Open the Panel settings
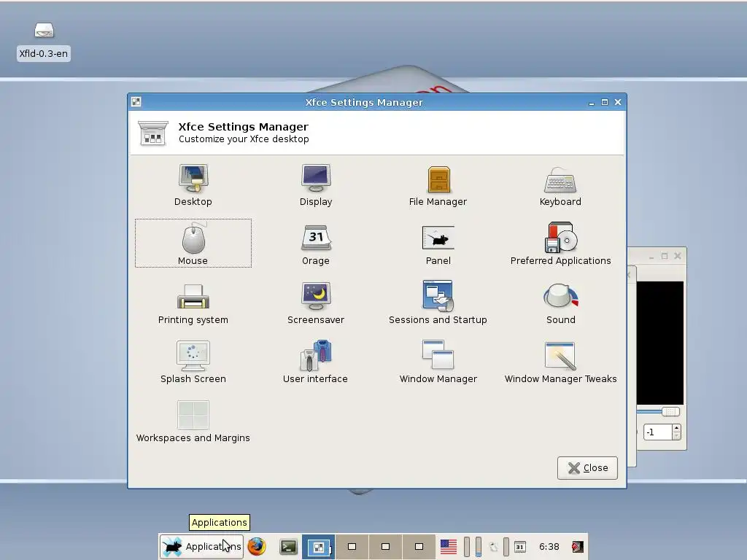The width and height of the screenshot is (747, 560). [x=438, y=245]
